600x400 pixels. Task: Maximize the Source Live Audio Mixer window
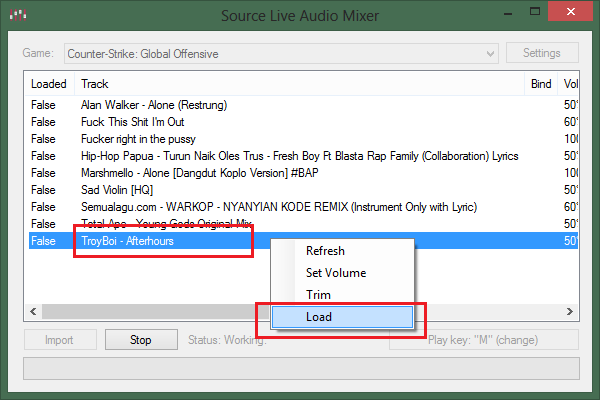tap(535, 11)
